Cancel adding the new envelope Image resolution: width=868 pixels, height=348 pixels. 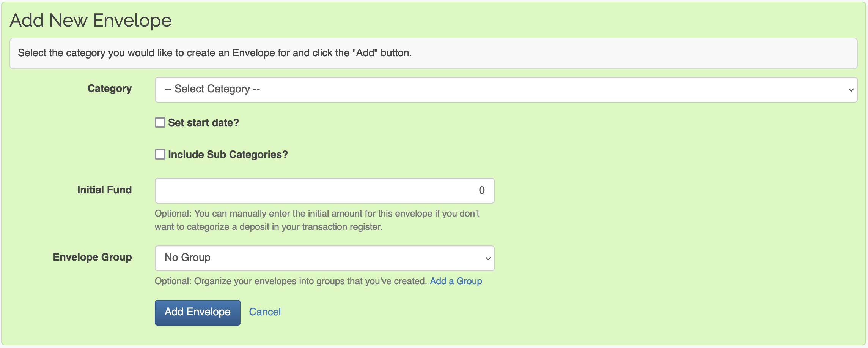(x=265, y=312)
